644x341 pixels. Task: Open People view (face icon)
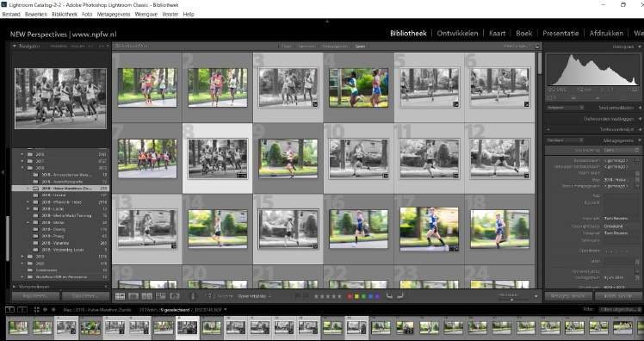pos(175,296)
